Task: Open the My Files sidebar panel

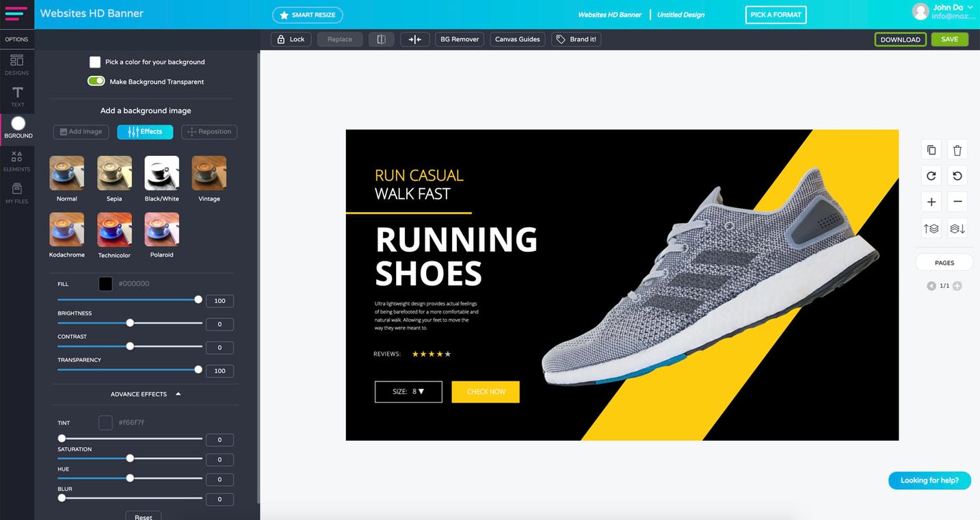Action: coord(17,193)
